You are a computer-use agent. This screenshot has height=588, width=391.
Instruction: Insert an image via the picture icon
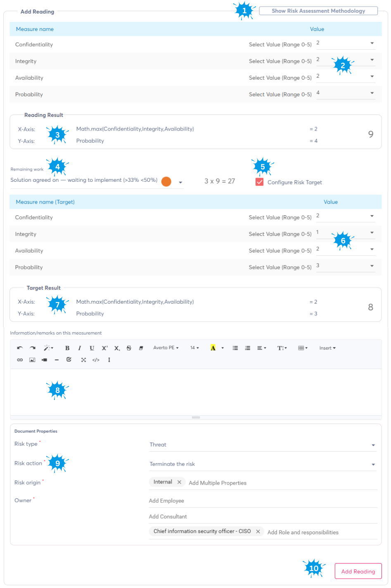[32, 360]
